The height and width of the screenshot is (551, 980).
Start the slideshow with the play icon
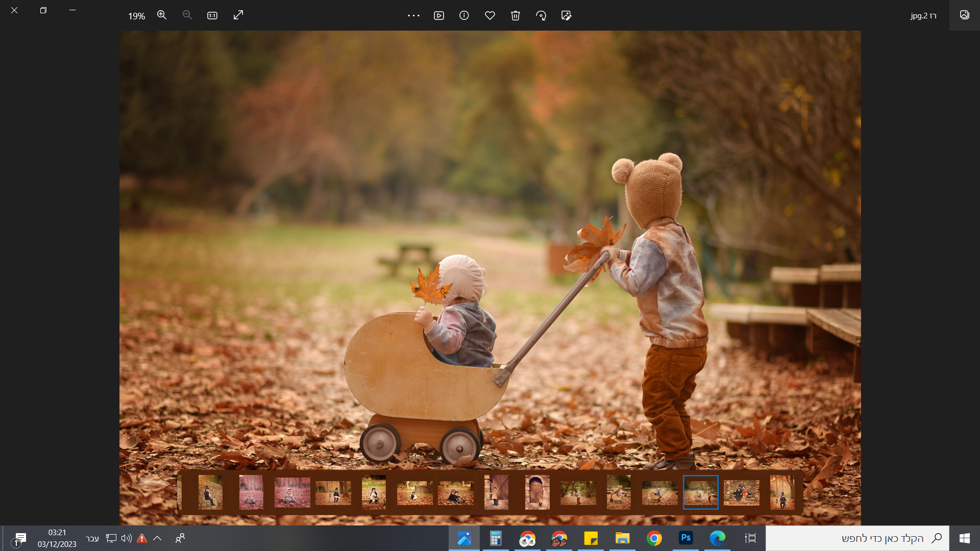click(x=439, y=15)
